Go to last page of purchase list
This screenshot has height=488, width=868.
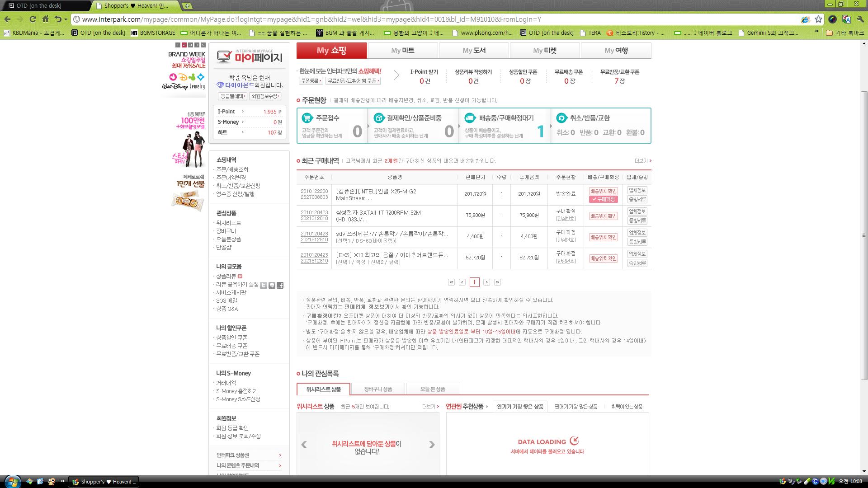(497, 282)
